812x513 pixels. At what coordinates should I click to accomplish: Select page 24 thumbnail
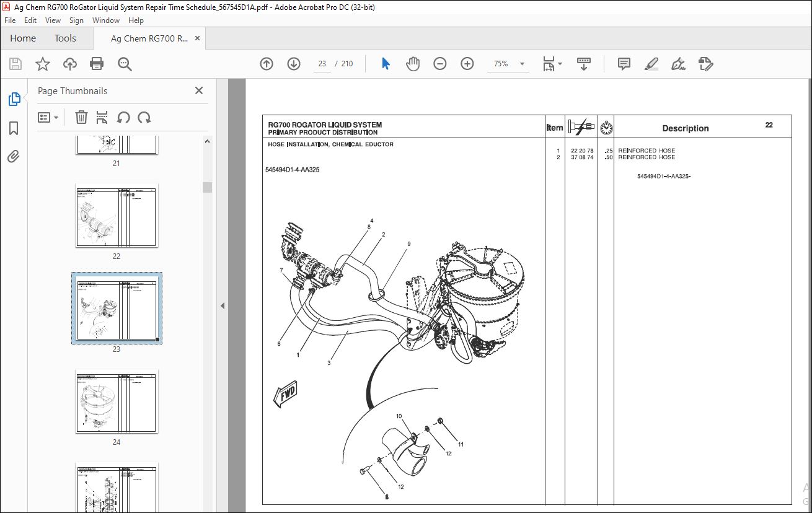point(117,401)
